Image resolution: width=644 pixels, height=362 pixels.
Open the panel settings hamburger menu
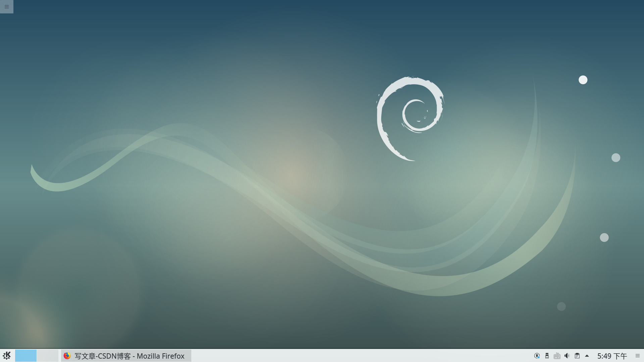(x=638, y=356)
